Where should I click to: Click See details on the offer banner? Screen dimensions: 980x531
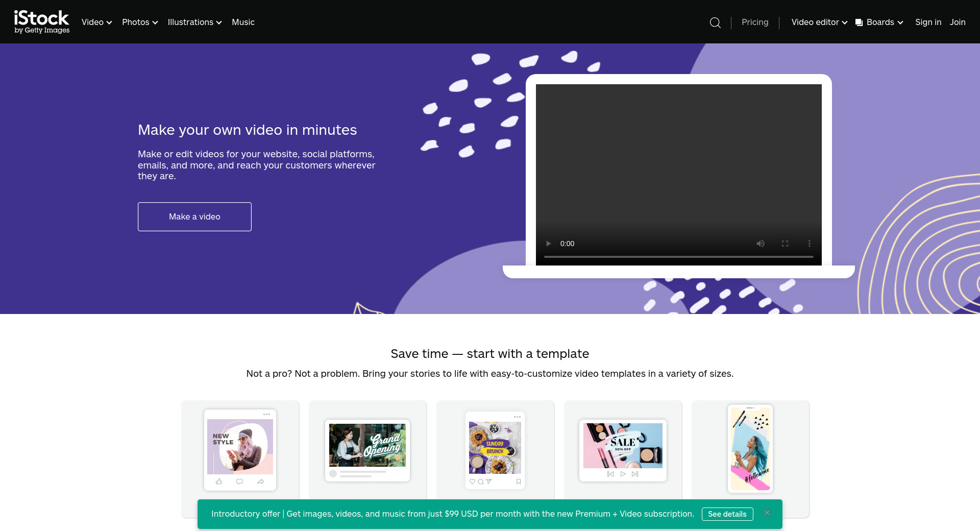(727, 514)
